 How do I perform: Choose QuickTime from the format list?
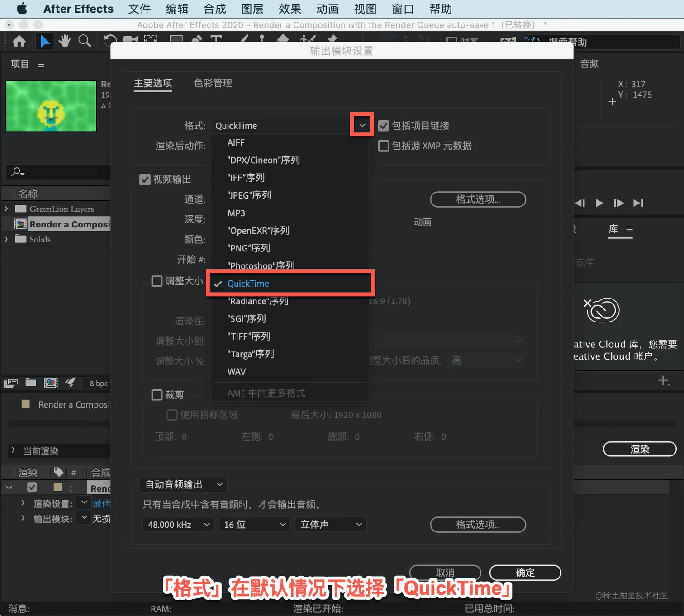290,284
